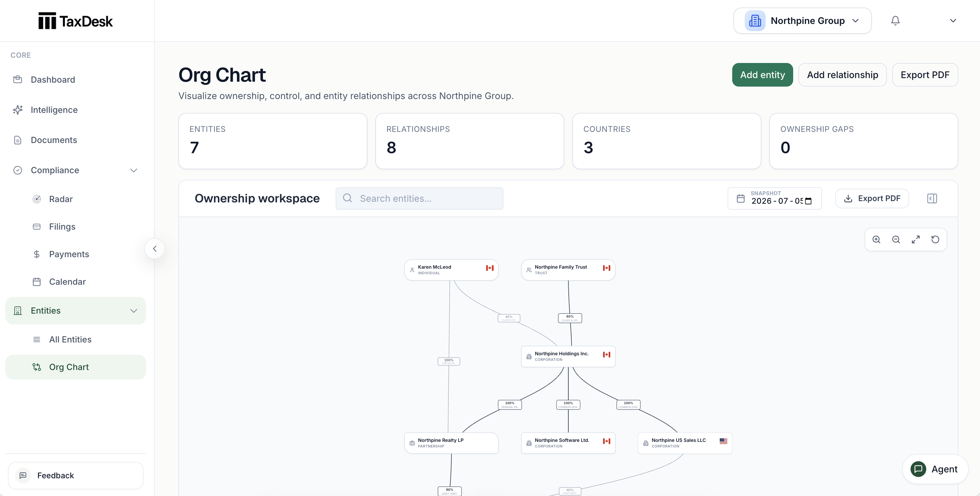Click the Radar icon in sidebar

36,199
